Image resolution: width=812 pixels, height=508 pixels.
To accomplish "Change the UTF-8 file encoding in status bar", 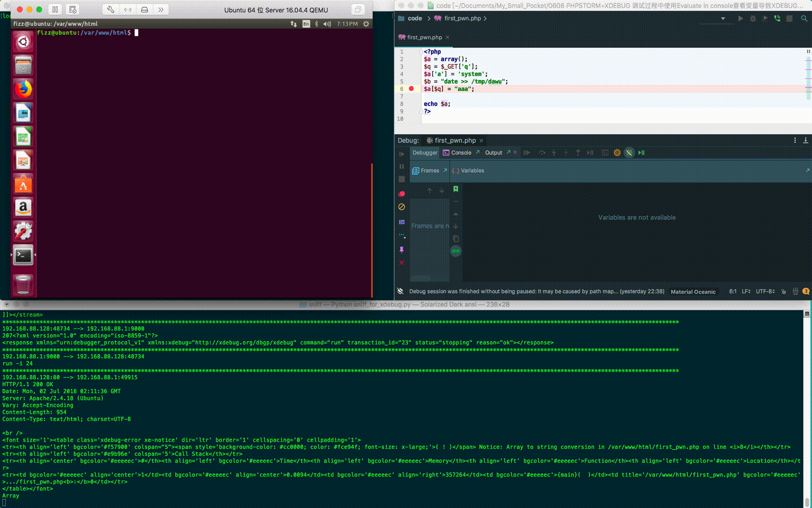I will coord(765,292).
